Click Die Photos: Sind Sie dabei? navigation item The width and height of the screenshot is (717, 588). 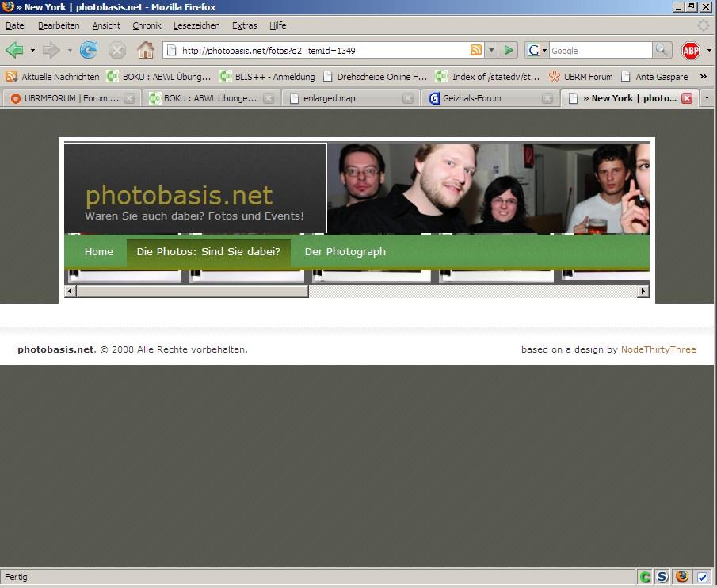pyautogui.click(x=208, y=251)
